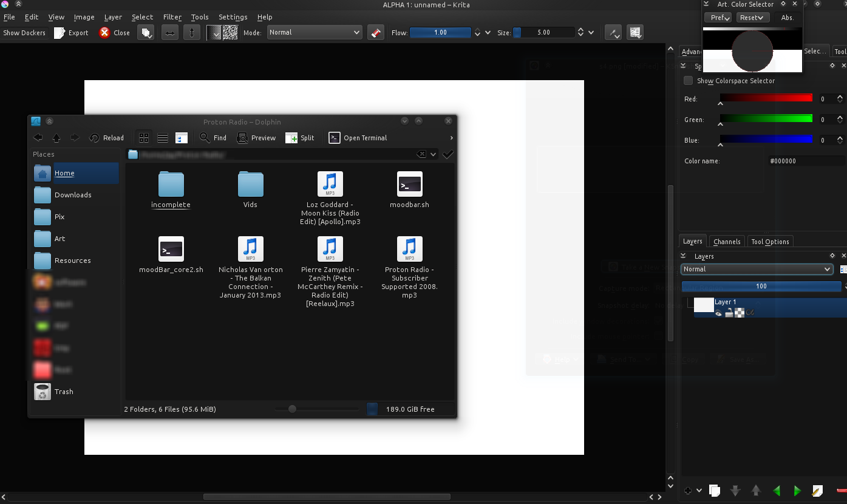The width and height of the screenshot is (847, 504).
Task: Switch to the Tool Options tab
Action: 770,242
